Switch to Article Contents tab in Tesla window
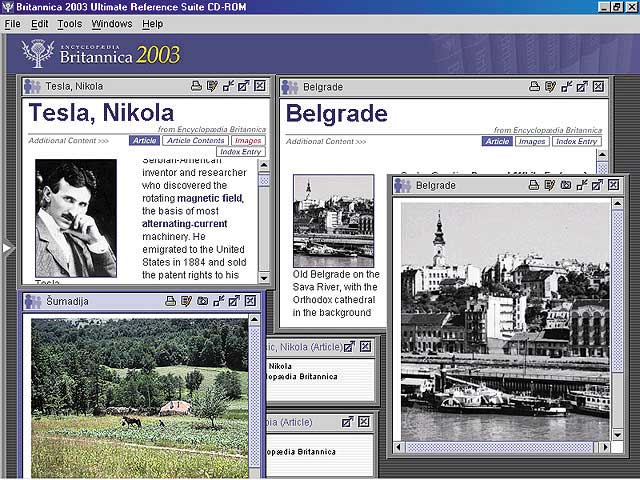Image resolution: width=640 pixels, height=480 pixels. [x=196, y=140]
